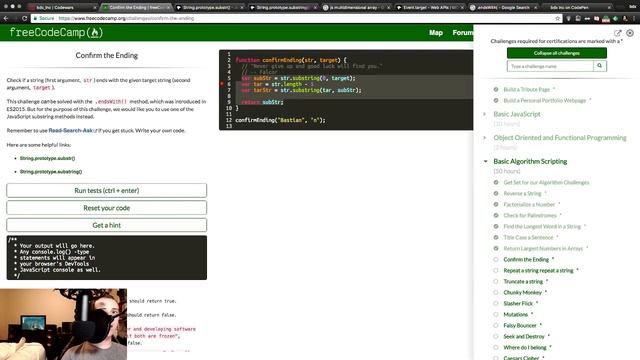
Task: Open Slasher Flick challenge
Action: pos(518,304)
